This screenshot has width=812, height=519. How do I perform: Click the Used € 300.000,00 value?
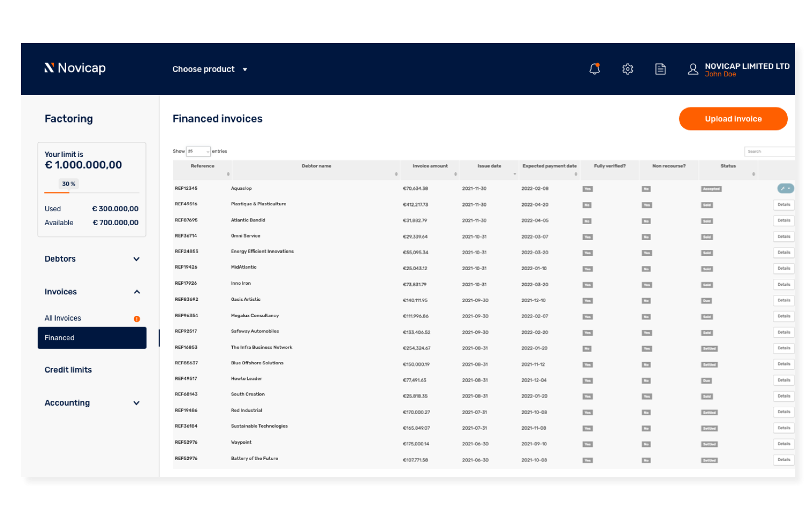tap(115, 208)
